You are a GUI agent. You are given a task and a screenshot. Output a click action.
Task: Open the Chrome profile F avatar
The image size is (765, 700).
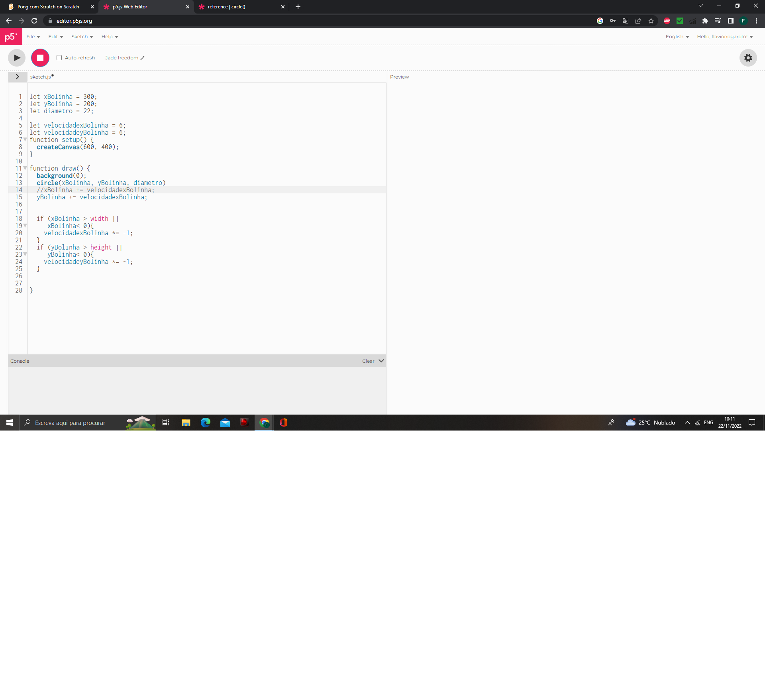tap(743, 21)
